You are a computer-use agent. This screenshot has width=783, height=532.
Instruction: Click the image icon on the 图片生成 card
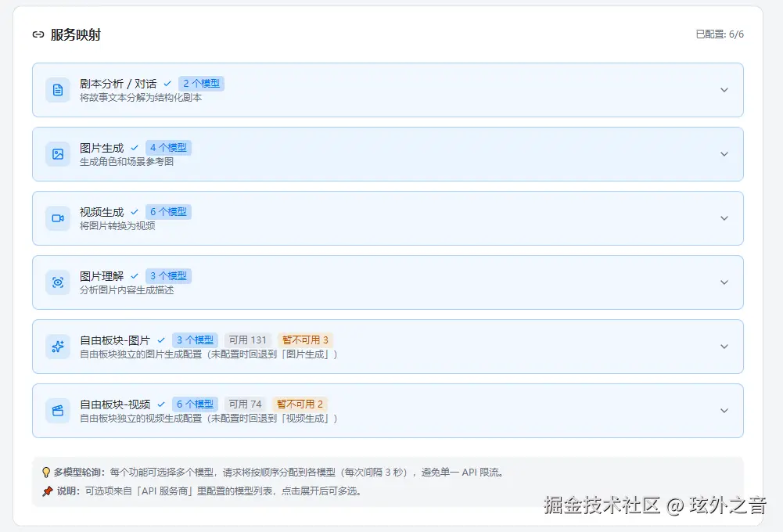click(57, 154)
